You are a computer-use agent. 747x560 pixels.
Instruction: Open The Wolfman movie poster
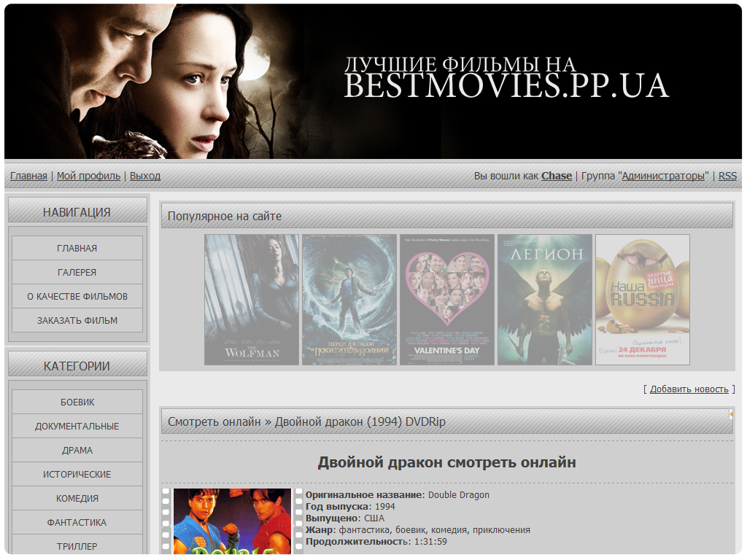(252, 300)
